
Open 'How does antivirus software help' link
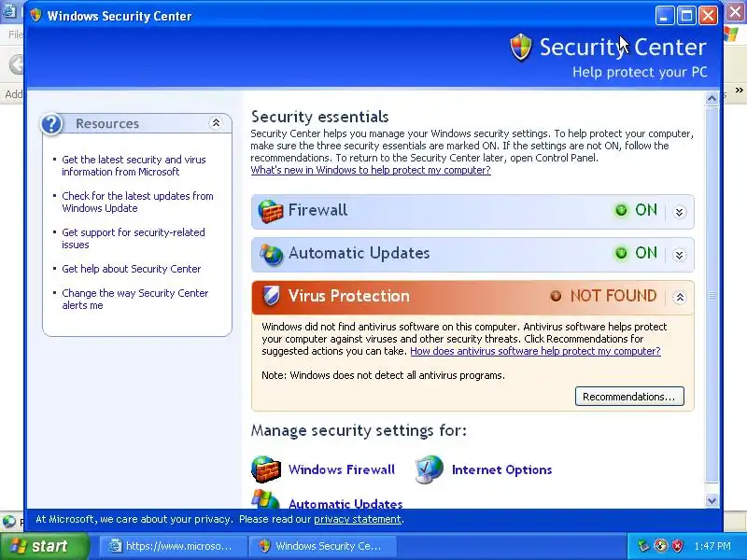pyautogui.click(x=535, y=351)
